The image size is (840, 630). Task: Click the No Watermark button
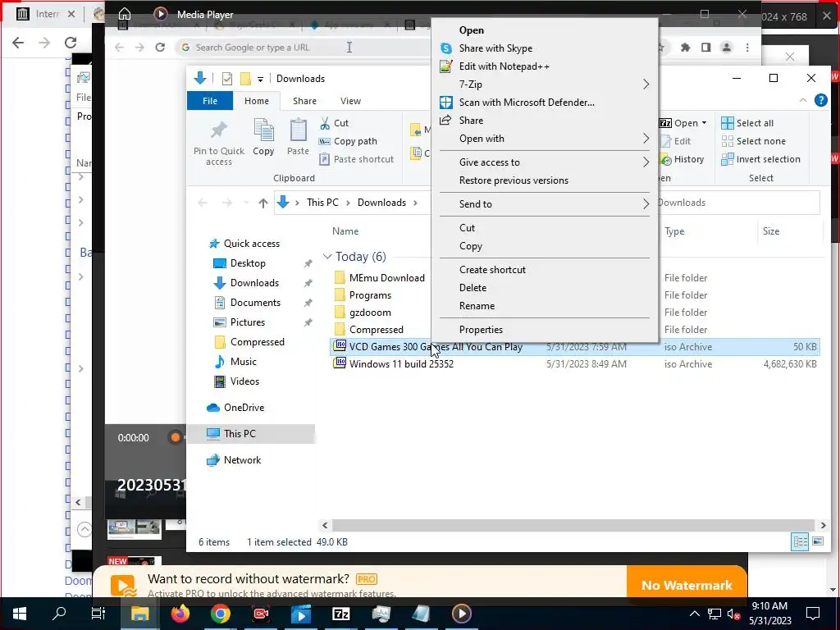[x=687, y=585]
